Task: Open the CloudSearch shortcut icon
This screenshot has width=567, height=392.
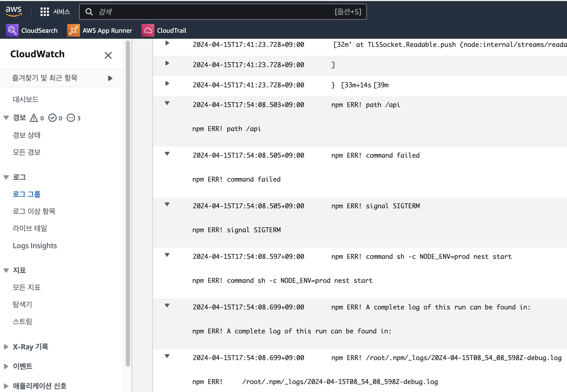Action: 12,30
